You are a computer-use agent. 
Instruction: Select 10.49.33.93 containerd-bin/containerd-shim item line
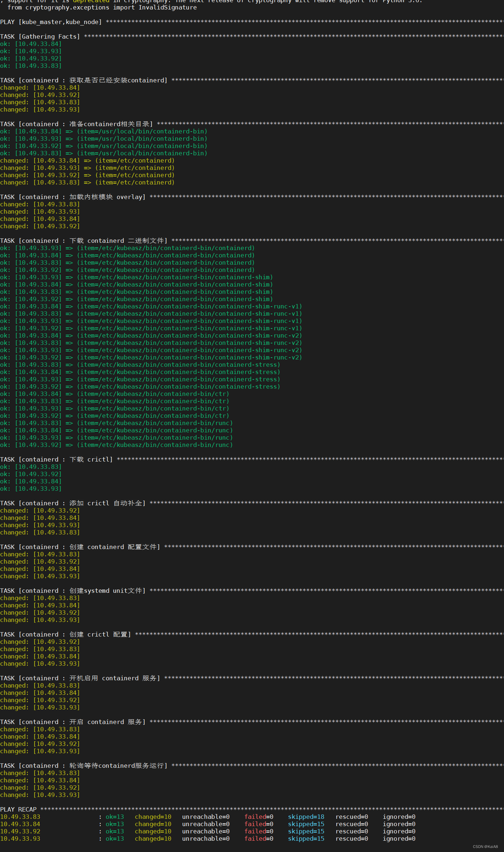click(137, 277)
